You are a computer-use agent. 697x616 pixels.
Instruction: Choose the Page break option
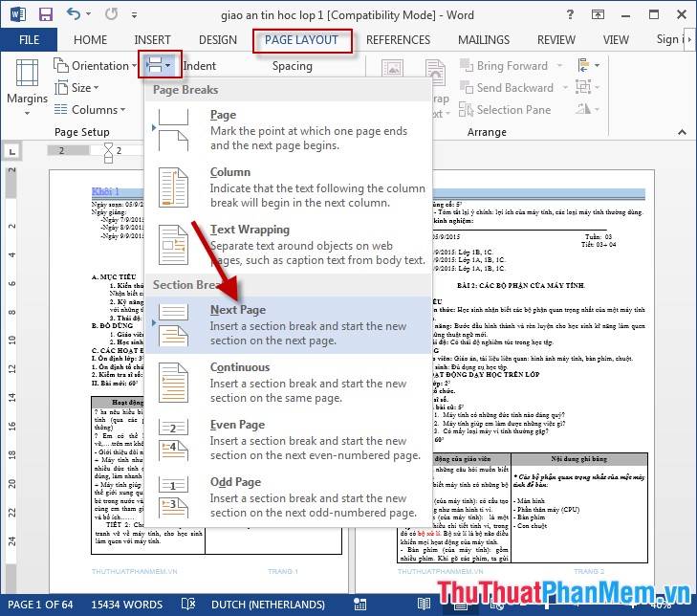(289, 129)
